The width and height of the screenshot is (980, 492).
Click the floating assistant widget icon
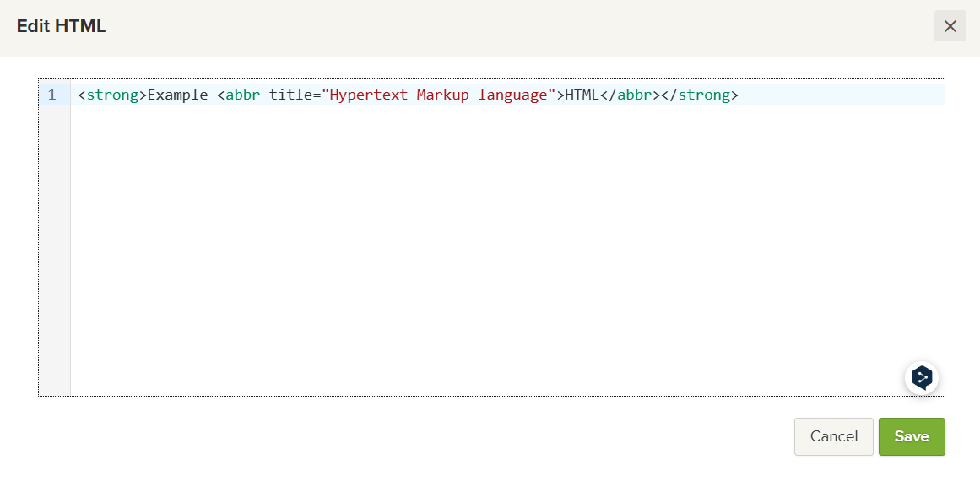pos(922,377)
